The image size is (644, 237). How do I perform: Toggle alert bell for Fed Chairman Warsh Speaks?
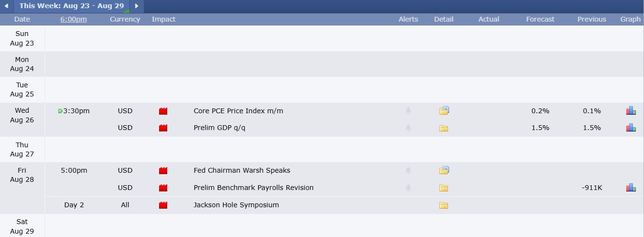pyautogui.click(x=408, y=170)
